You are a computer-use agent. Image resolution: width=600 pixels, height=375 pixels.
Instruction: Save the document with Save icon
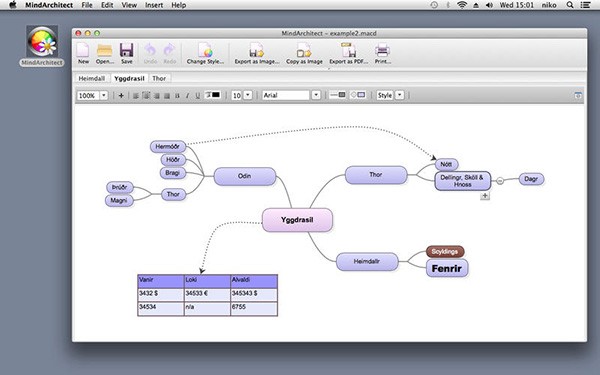tap(127, 53)
